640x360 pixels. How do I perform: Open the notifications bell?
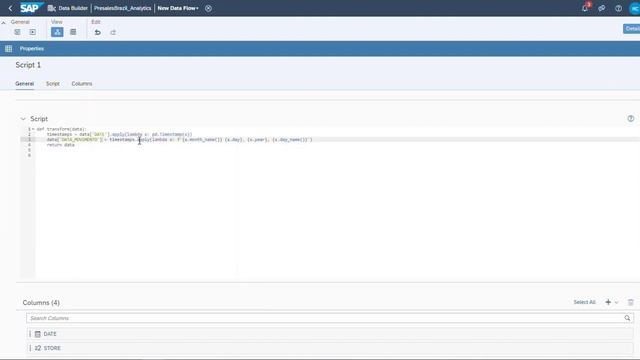pos(585,8)
